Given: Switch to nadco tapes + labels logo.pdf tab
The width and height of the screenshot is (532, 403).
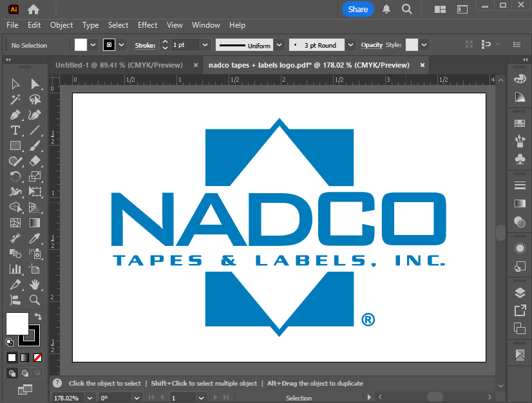Looking at the screenshot, I should 309,65.
